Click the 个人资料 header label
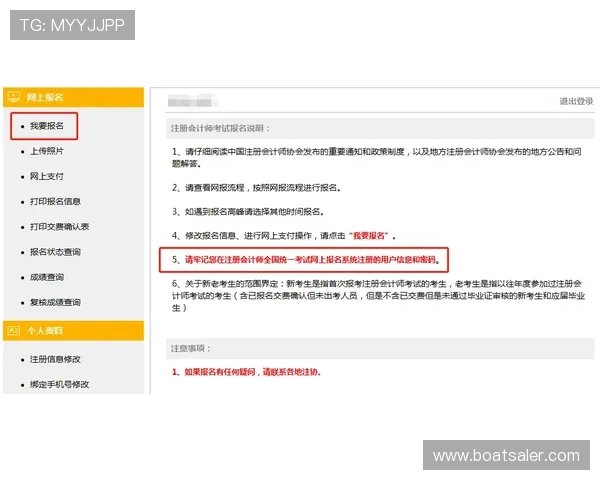 tap(45, 331)
